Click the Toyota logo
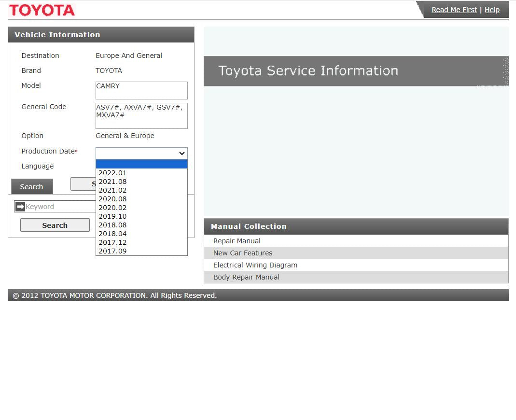Viewport: 516px width, 420px height. coord(42,10)
